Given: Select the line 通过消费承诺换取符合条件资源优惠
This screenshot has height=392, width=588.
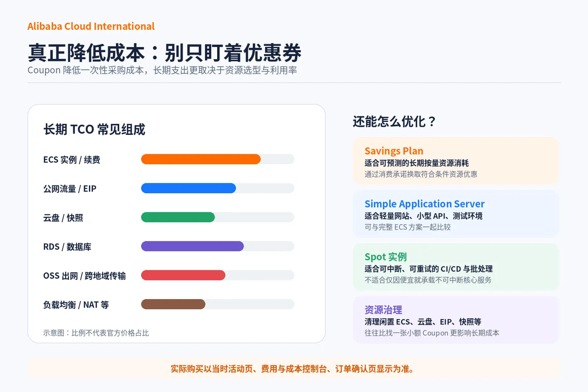Looking at the screenshot, I should click(421, 174).
